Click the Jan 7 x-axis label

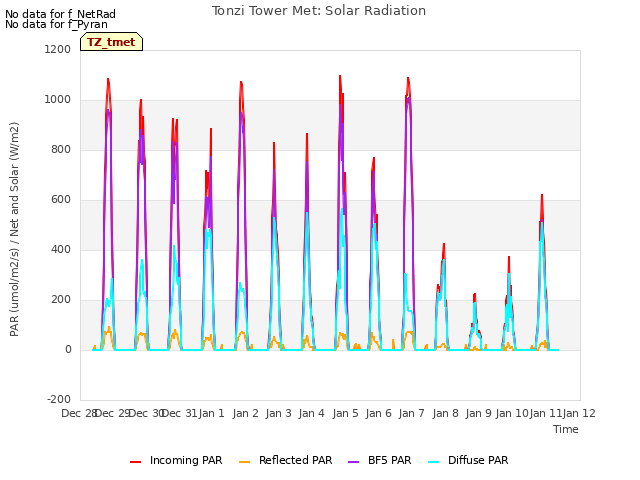coord(412,413)
